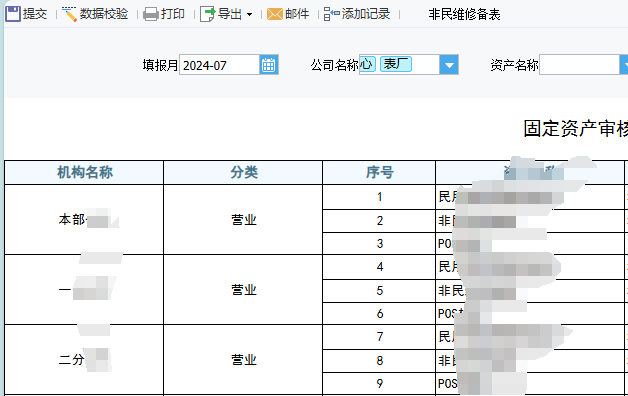Click the 数据校验 pencil icon
The image size is (628, 396).
(x=69, y=14)
